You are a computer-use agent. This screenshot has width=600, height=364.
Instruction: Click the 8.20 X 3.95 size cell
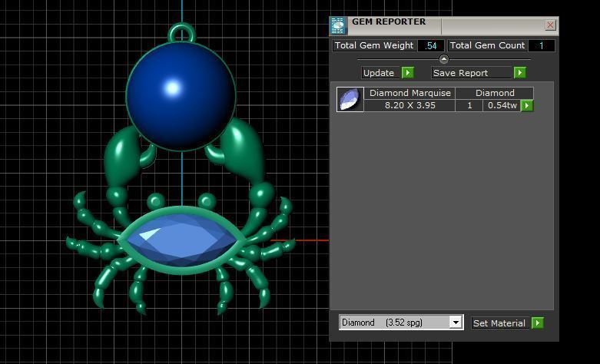pos(409,105)
